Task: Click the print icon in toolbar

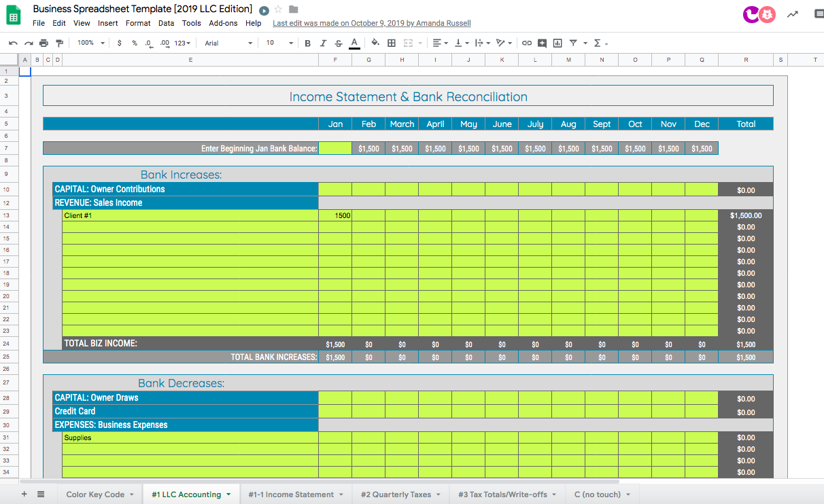Action: (x=44, y=43)
